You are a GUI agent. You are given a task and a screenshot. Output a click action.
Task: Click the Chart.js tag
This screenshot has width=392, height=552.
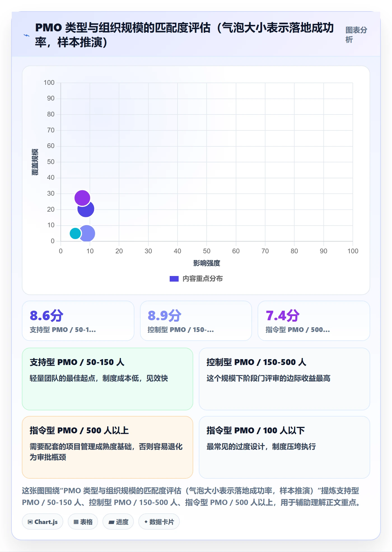point(43,522)
